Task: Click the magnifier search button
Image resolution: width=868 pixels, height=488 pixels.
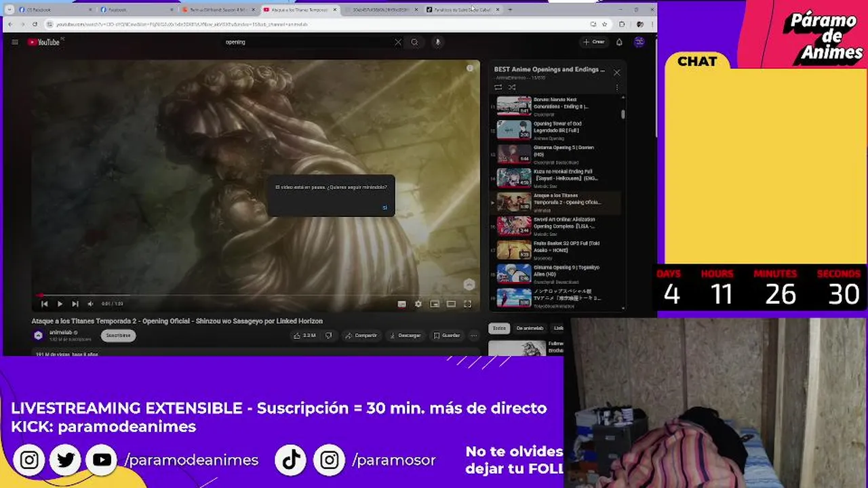Action: point(414,42)
